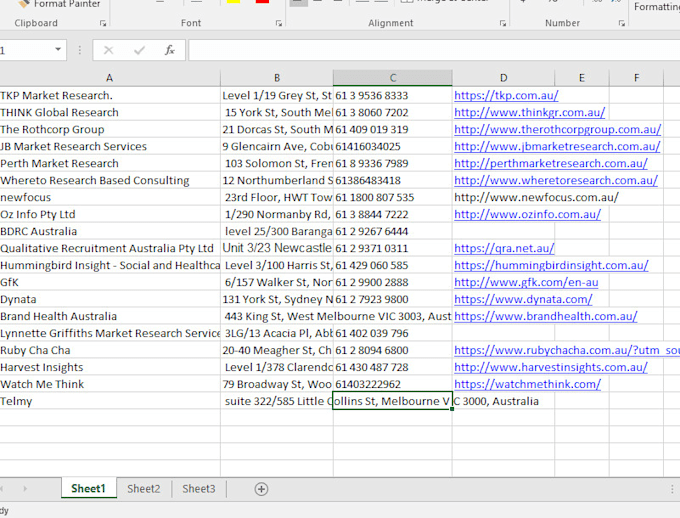This screenshot has width=680, height=518.
Task: Open the brandhealth.com.au link
Action: point(546,316)
